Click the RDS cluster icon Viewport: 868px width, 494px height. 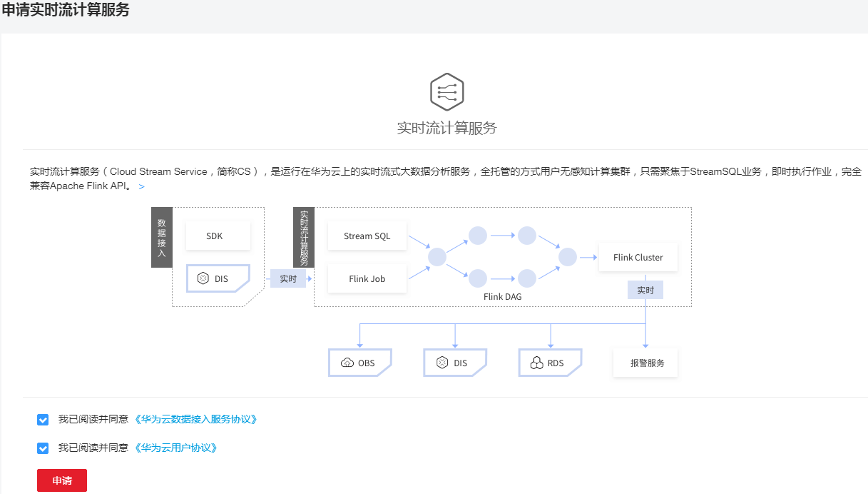(x=536, y=363)
